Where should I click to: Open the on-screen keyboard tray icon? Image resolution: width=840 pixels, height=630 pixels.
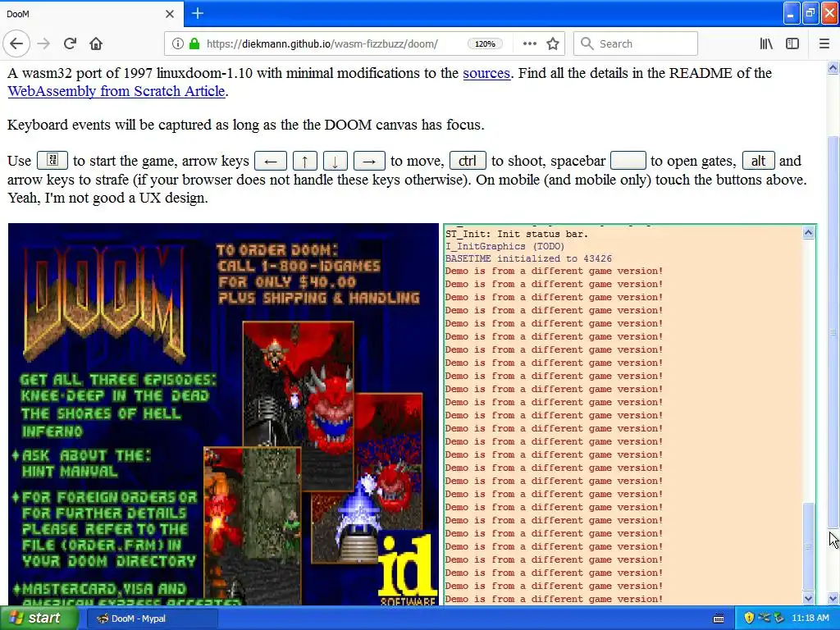point(719,619)
